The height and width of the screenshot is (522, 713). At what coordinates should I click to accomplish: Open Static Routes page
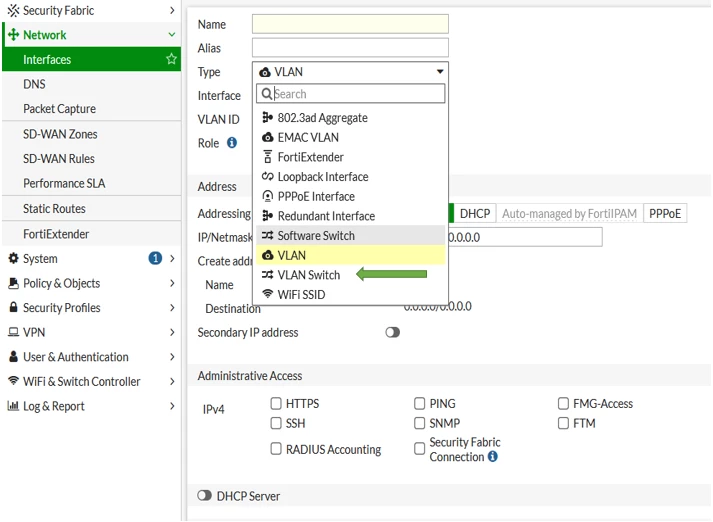91,209
